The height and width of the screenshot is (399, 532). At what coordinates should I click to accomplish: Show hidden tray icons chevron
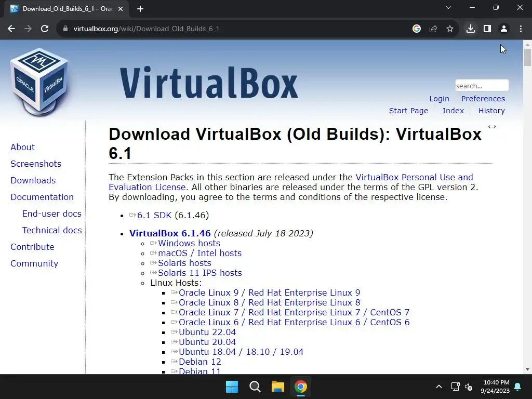pos(438,387)
